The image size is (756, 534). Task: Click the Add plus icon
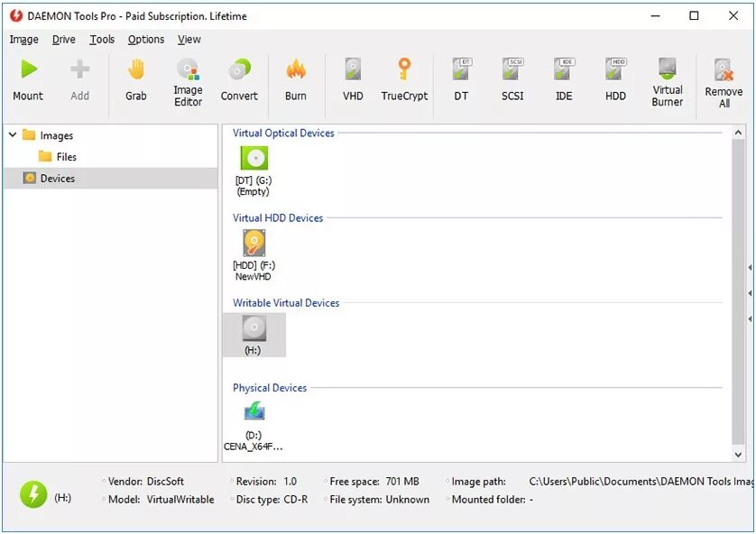[79, 69]
